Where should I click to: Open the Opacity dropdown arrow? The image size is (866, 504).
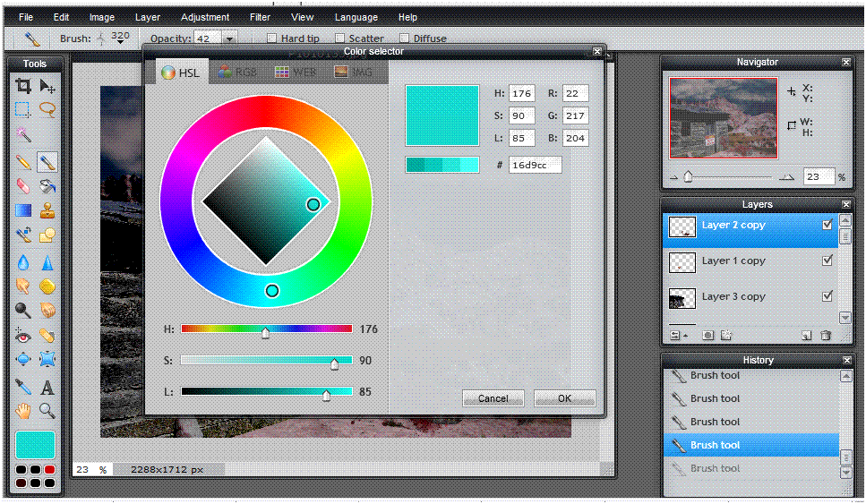tap(229, 38)
